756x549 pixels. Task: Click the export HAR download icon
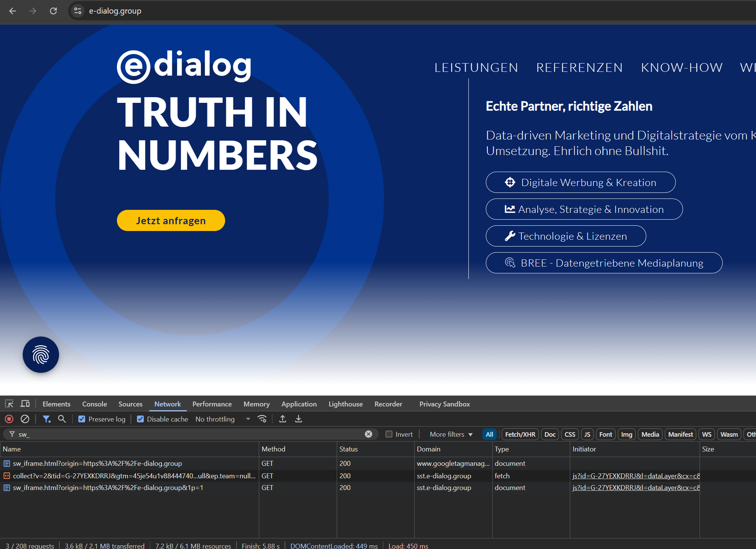(x=299, y=419)
